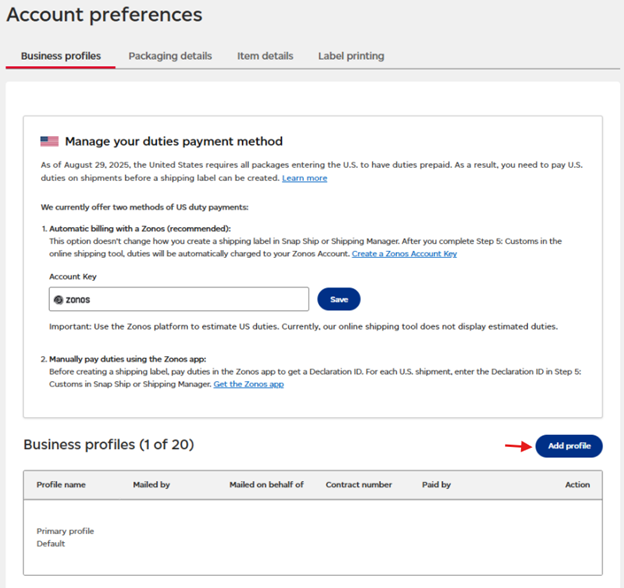Screen dimensions: 624x588
Task: Click the Zonos logo icon in field
Action: tap(58, 300)
